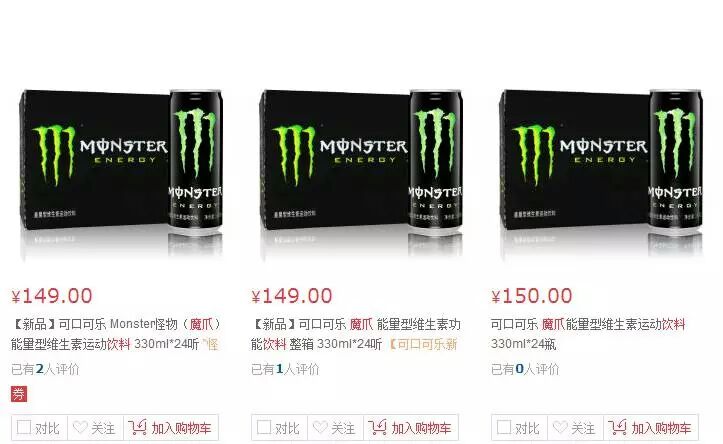Click cart icon in second 加入购物车 button
The width and height of the screenshot is (723, 444).
(377, 427)
